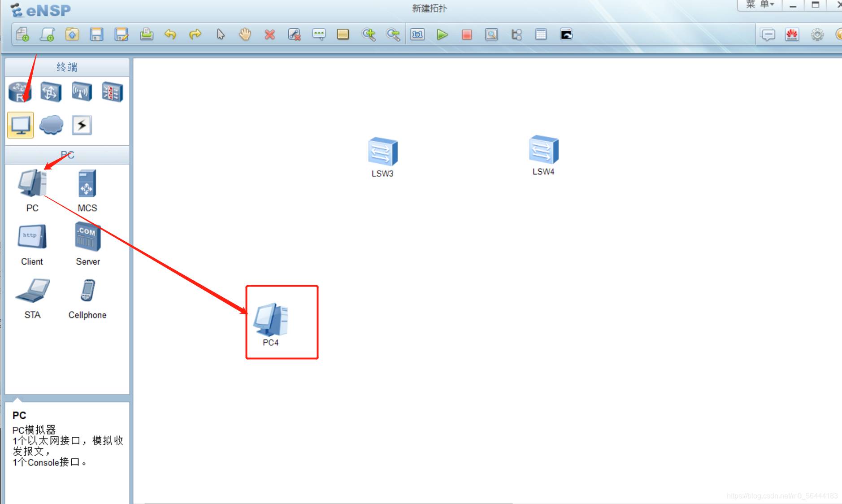The height and width of the screenshot is (504, 842).
Task: Open an existing topology file
Action: 72,35
